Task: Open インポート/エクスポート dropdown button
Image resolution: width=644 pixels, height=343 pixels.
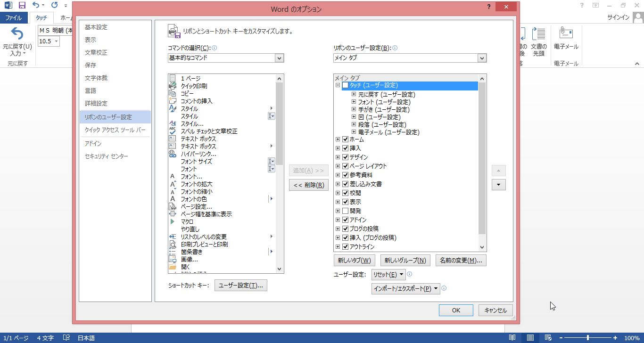Action: [x=406, y=289]
